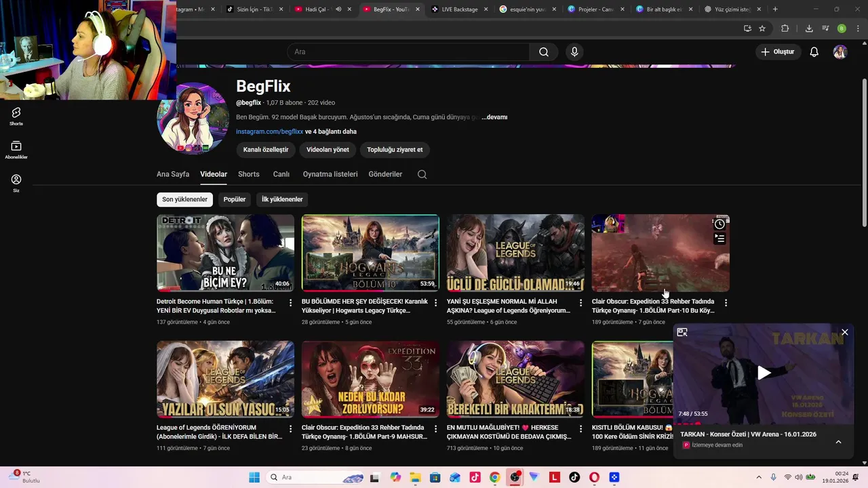The image size is (868, 488).
Task: Click the install/cast icon in address bar
Action: [747, 28]
